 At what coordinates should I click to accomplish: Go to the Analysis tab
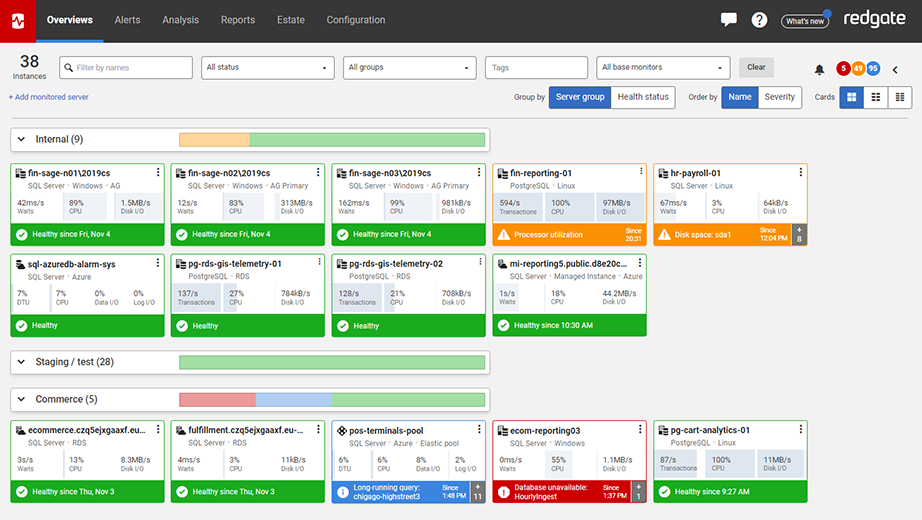pos(181,20)
